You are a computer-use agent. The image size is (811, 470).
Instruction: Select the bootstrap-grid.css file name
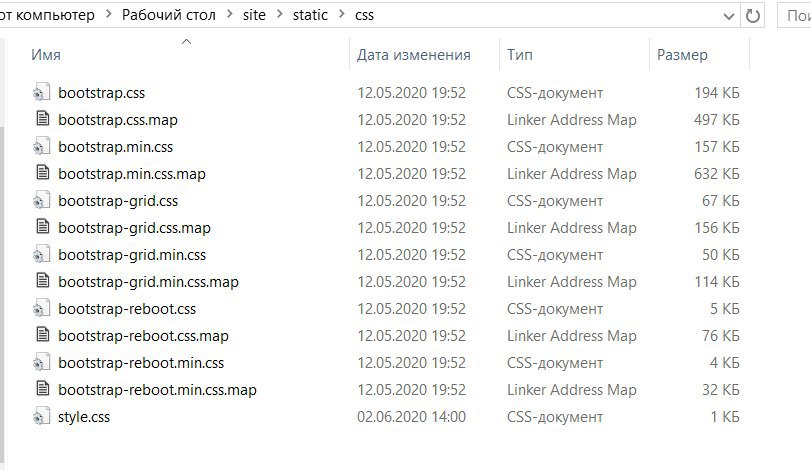pyautogui.click(x=118, y=201)
